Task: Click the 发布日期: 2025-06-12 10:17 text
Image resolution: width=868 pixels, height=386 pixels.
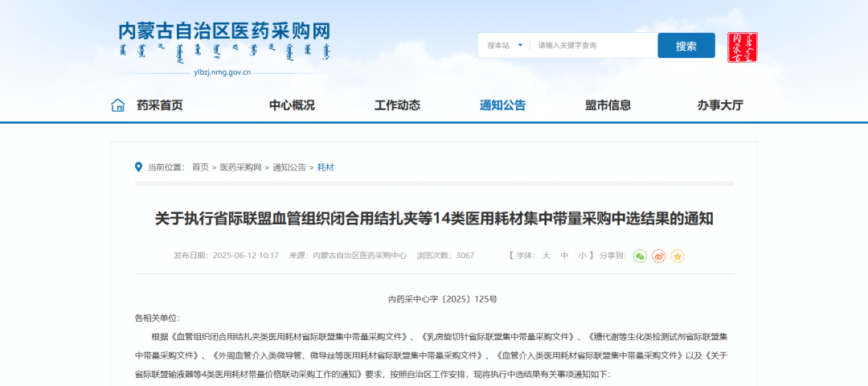Action: (226, 256)
